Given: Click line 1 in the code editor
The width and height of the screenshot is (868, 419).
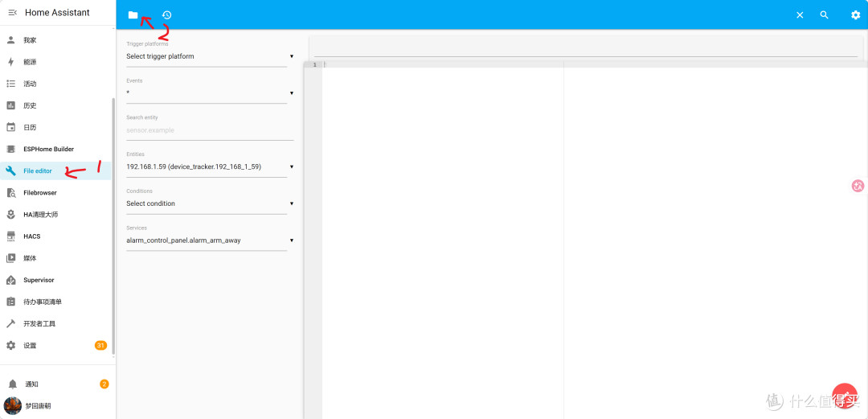Looking at the screenshot, I should pos(594,65).
